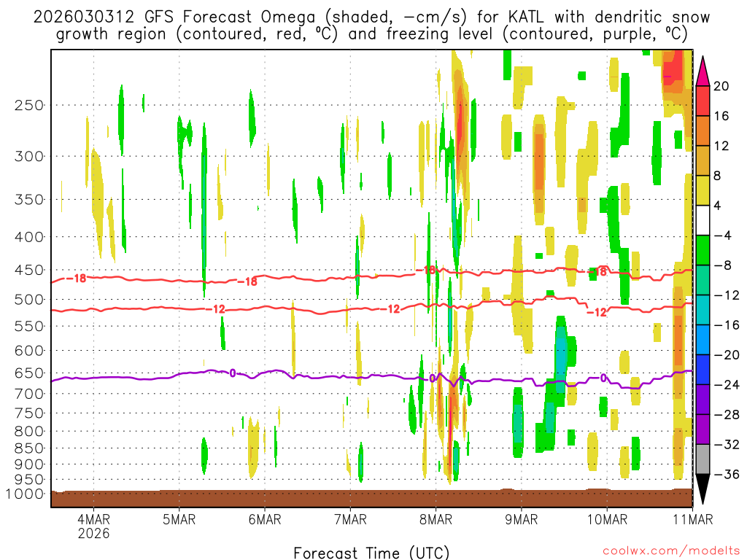
Task: Select the 750 pressure level label
Action: (29, 413)
